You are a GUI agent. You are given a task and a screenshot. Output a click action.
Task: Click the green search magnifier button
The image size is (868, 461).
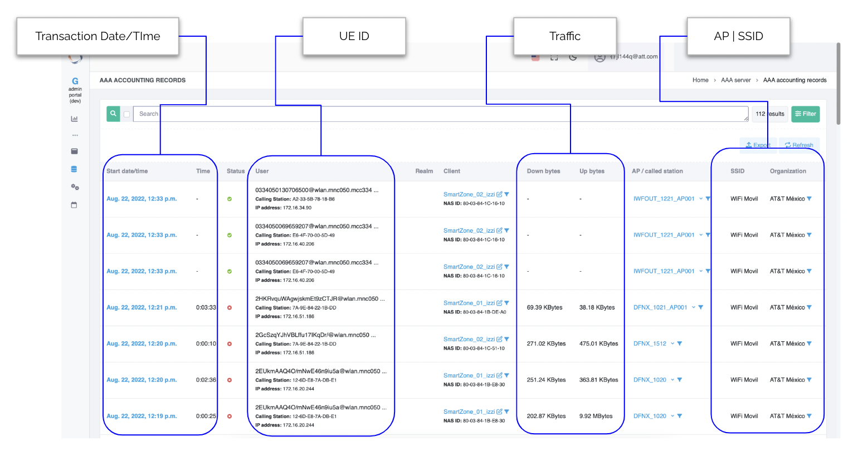(113, 114)
